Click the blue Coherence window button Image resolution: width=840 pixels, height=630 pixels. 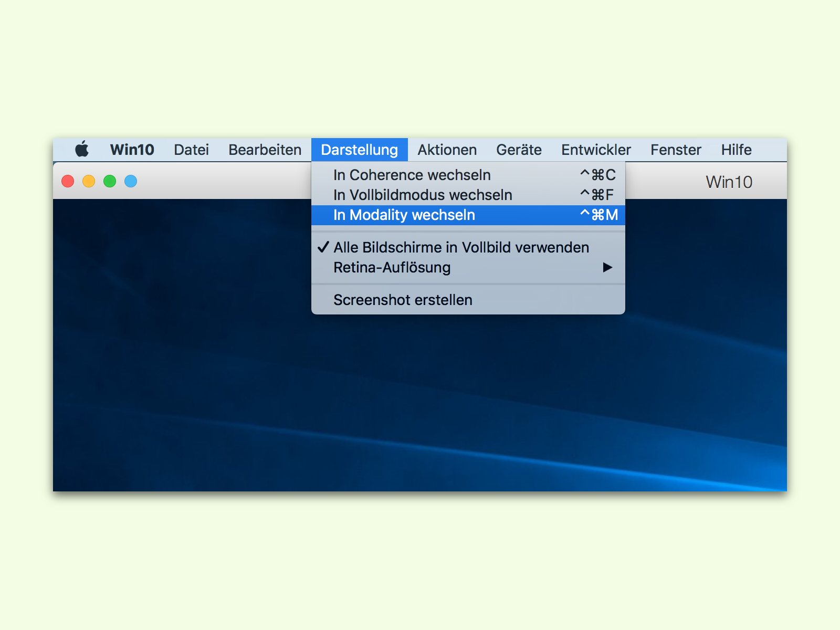pyautogui.click(x=131, y=181)
